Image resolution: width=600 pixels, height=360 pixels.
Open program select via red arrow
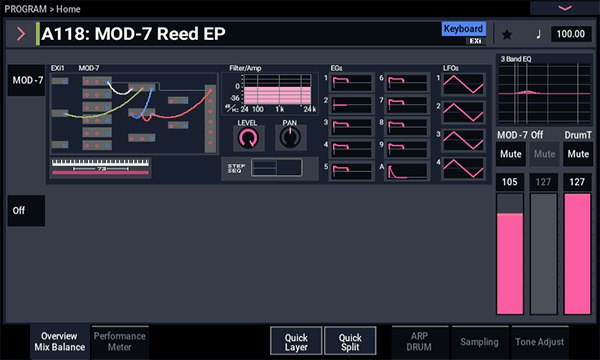(x=21, y=34)
